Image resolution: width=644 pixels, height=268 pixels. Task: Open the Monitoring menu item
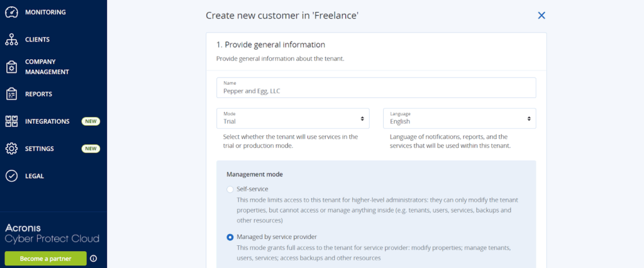pyautogui.click(x=45, y=12)
